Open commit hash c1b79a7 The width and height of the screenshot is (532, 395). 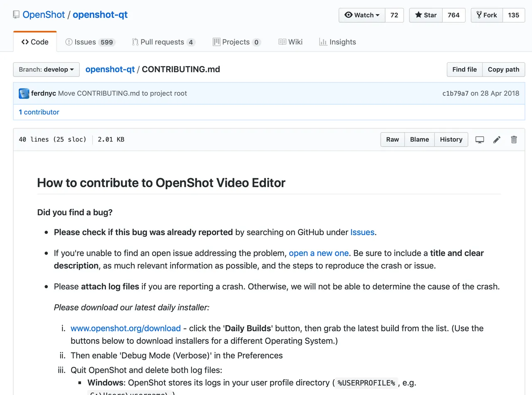pos(456,93)
